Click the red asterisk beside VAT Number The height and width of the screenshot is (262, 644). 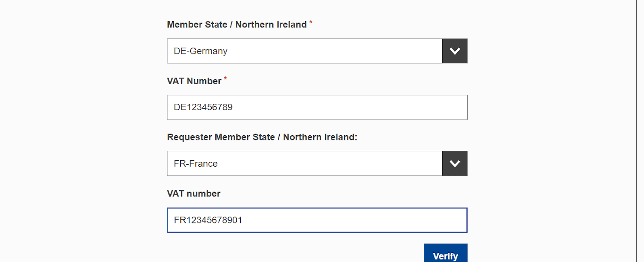point(225,79)
